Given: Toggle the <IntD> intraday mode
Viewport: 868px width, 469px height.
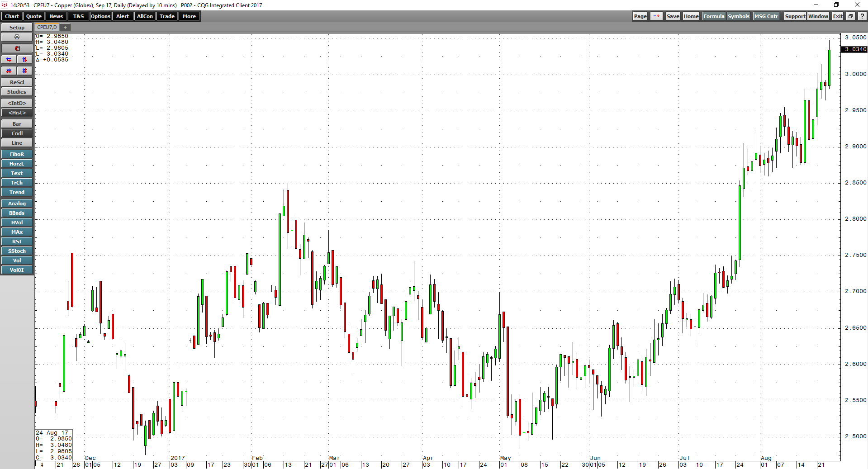Looking at the screenshot, I should coord(17,103).
